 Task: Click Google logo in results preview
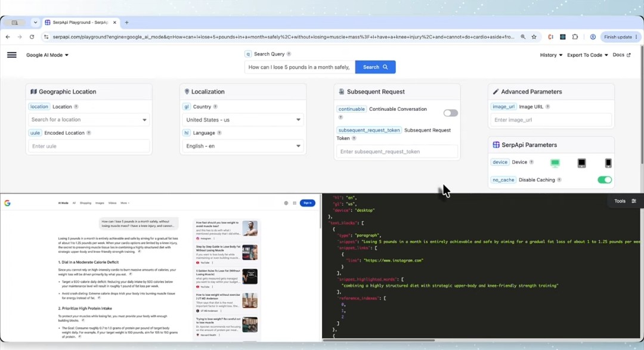pyautogui.click(x=7, y=203)
